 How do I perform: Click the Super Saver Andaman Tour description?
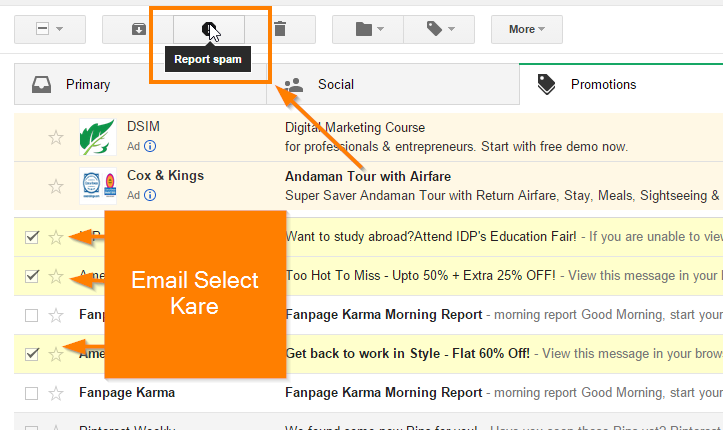502,195
